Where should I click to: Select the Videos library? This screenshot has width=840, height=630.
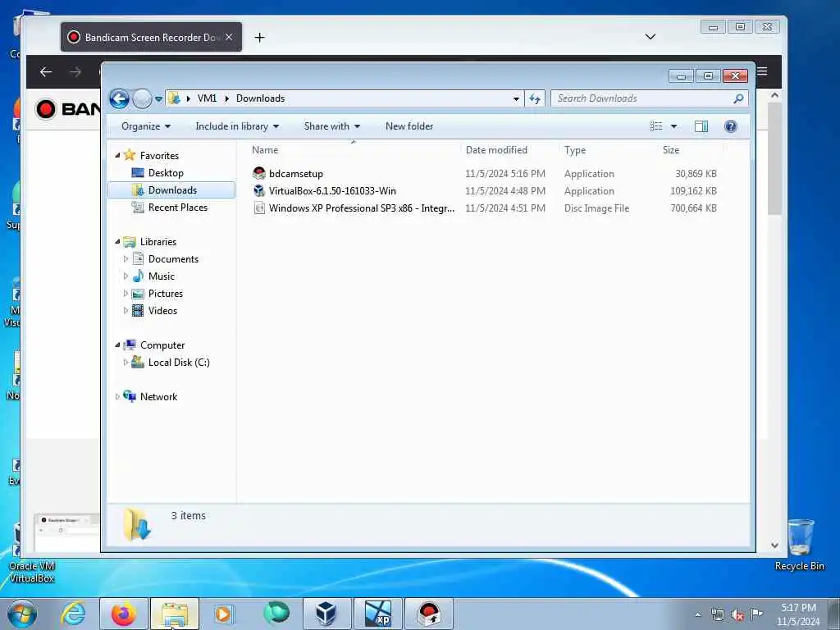[162, 310]
